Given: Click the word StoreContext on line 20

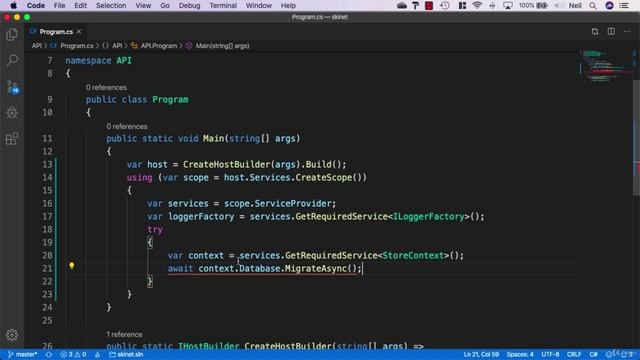Looking at the screenshot, I should coord(413,256).
